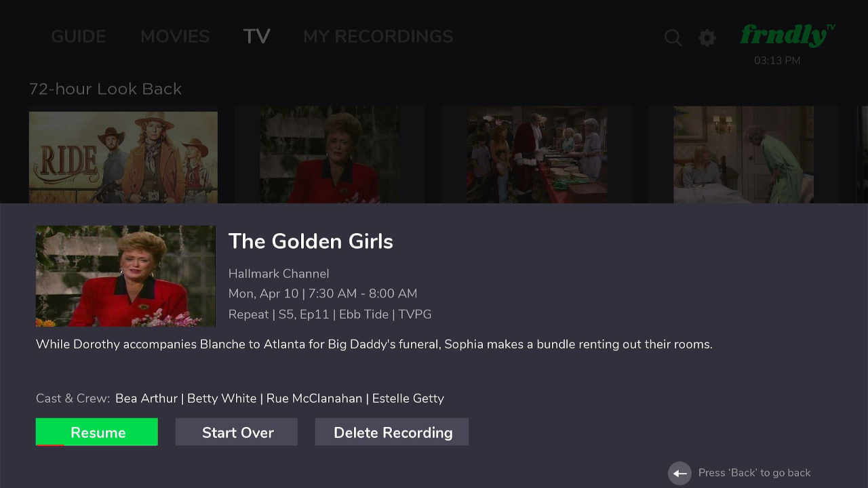868x488 pixels.
Task: Open the first Look Back thumbnail with RIDE poster
Action: pyautogui.click(x=123, y=156)
